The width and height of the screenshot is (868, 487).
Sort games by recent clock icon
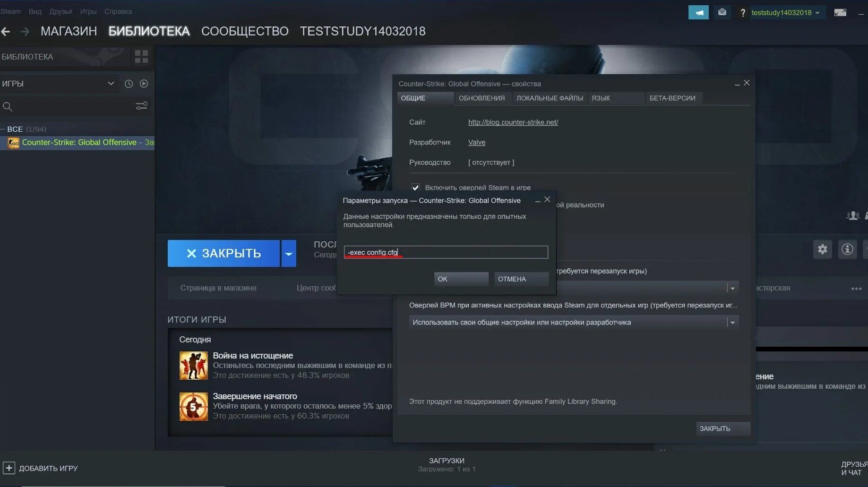click(x=129, y=84)
